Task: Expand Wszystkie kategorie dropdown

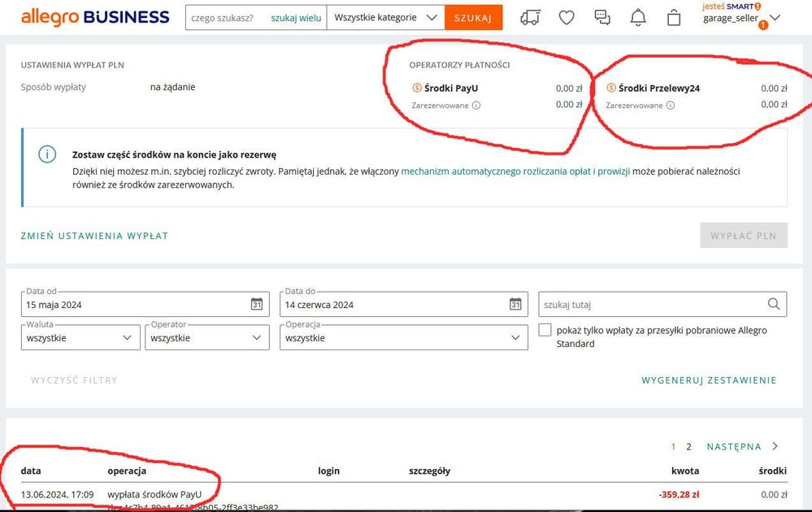Action: [x=385, y=18]
